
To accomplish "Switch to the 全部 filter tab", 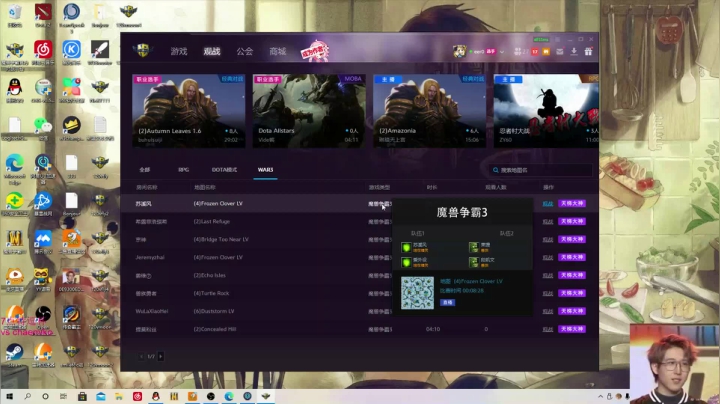I will click(145, 170).
